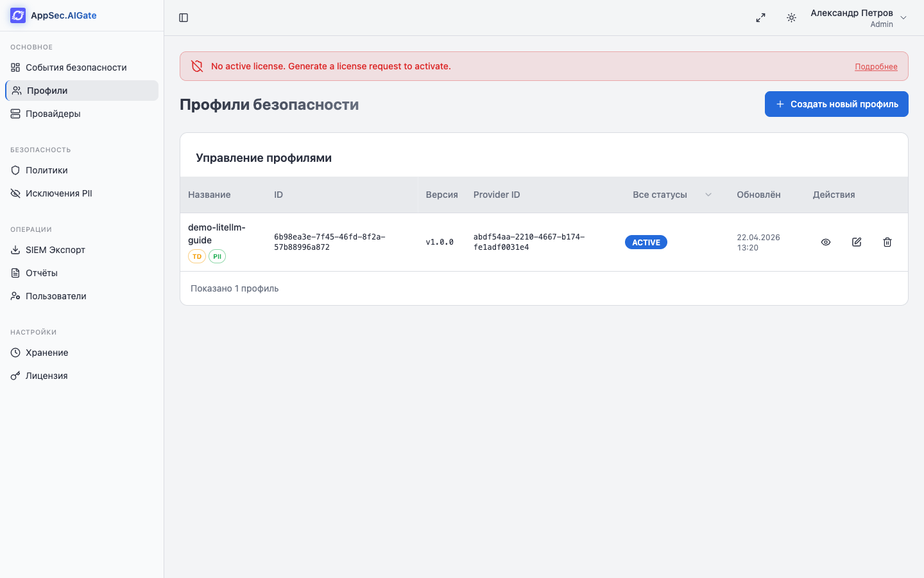This screenshot has height=578, width=924.
Task: Expand the status filter chevron arrow
Action: (x=708, y=195)
